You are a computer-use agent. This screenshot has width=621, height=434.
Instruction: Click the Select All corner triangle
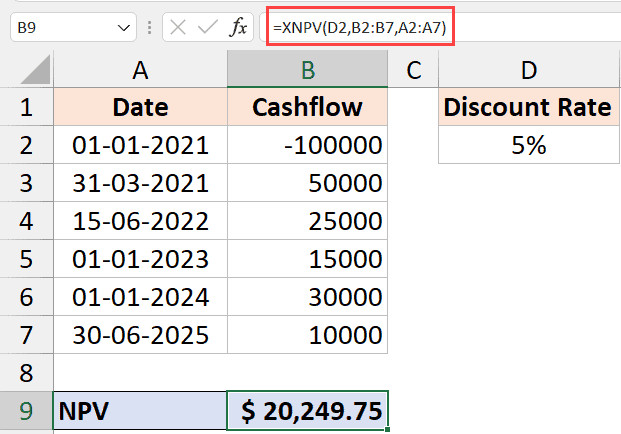pos(26,70)
